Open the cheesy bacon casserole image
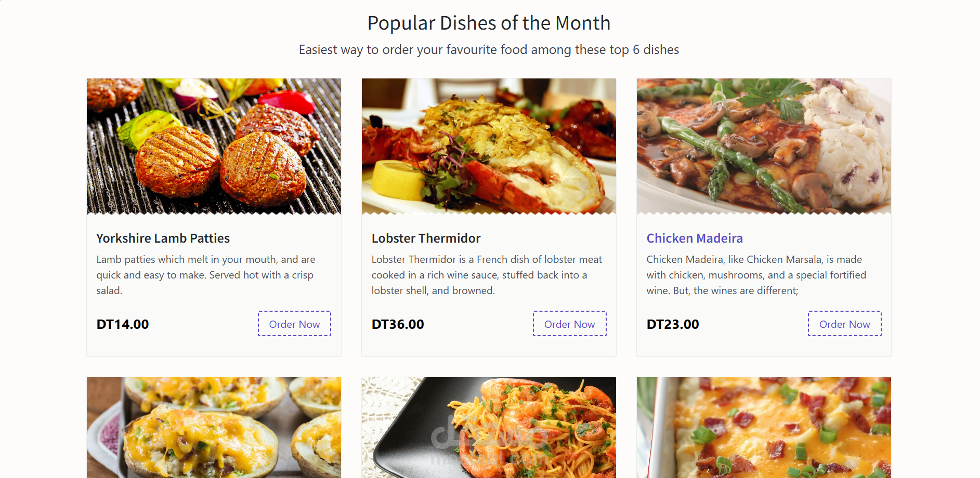 pyautogui.click(x=764, y=428)
